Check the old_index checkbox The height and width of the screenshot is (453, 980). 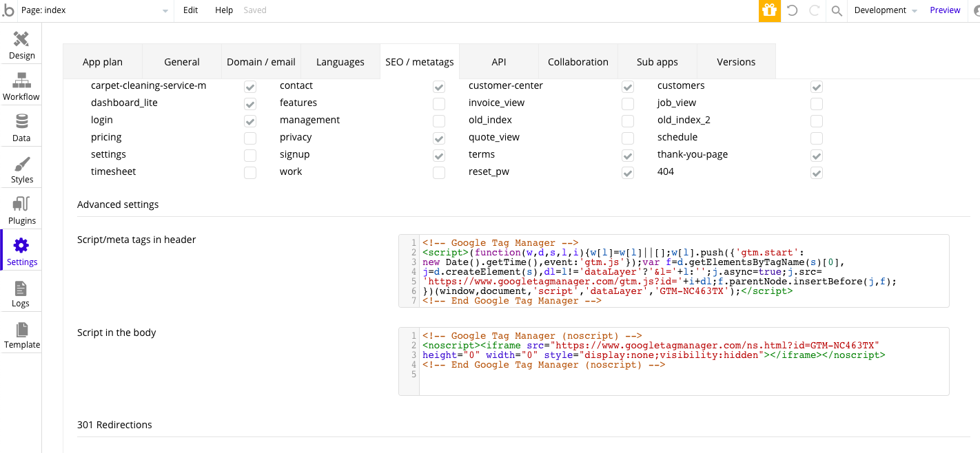pyautogui.click(x=628, y=121)
